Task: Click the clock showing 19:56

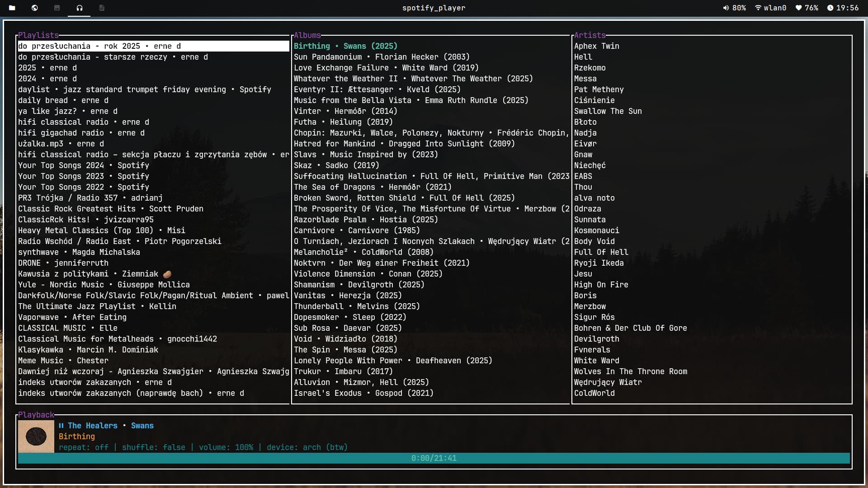Action: point(843,8)
